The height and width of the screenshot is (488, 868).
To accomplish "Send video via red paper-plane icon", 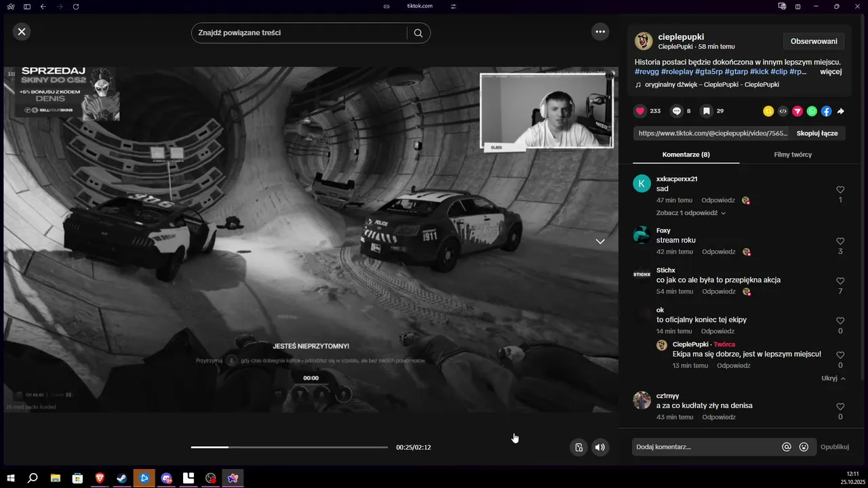I will tap(797, 111).
